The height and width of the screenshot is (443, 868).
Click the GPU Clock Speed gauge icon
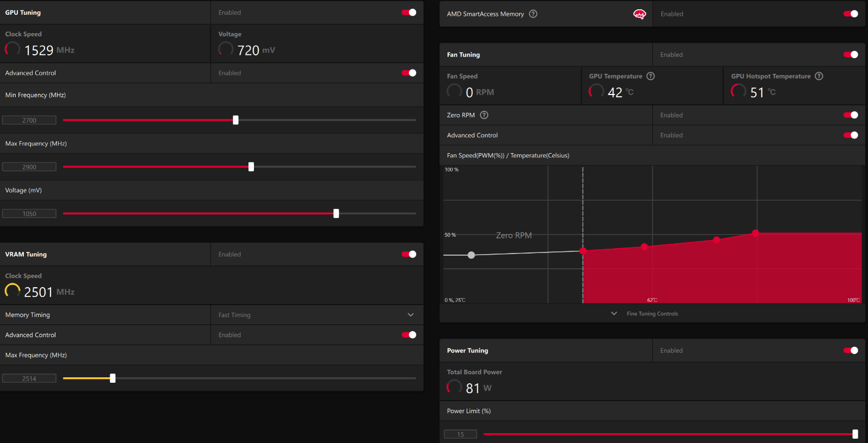pos(12,49)
